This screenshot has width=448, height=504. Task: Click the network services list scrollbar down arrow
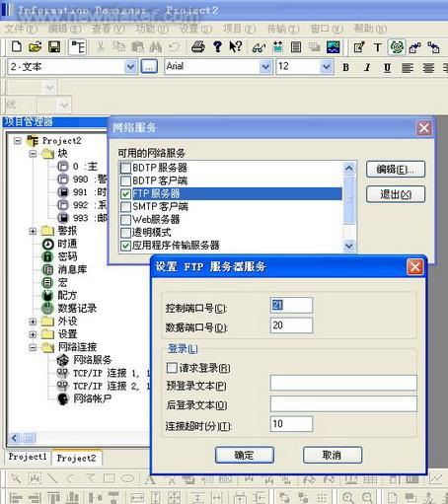pyautogui.click(x=349, y=246)
